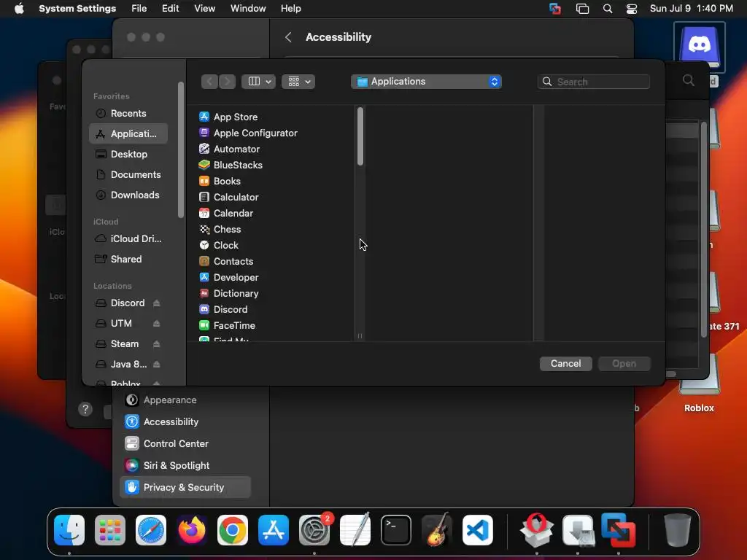Open the Help menu
The image size is (747, 560).
point(290,9)
